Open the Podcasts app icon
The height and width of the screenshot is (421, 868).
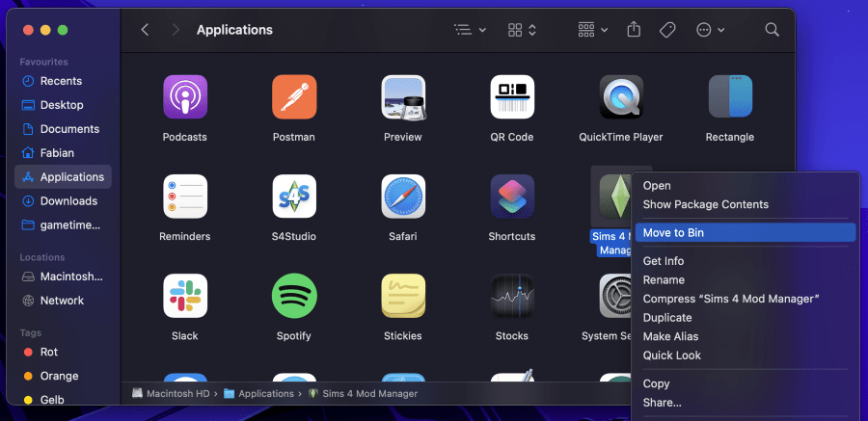[x=185, y=96]
